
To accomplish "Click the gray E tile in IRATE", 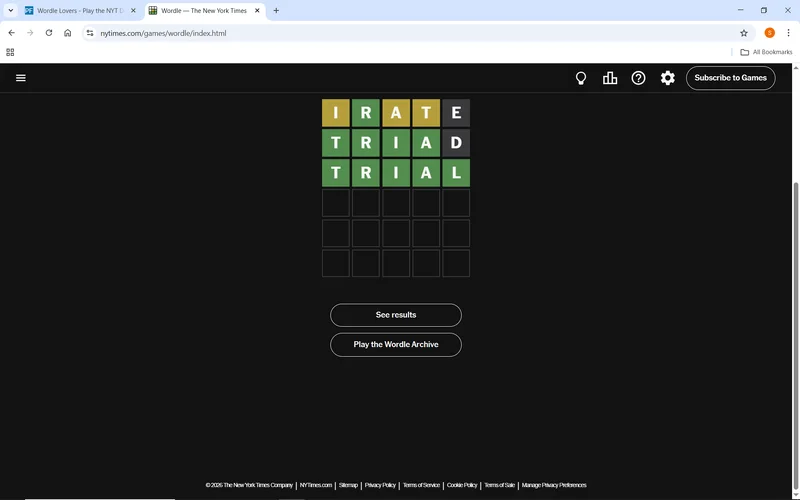I will coord(456,113).
